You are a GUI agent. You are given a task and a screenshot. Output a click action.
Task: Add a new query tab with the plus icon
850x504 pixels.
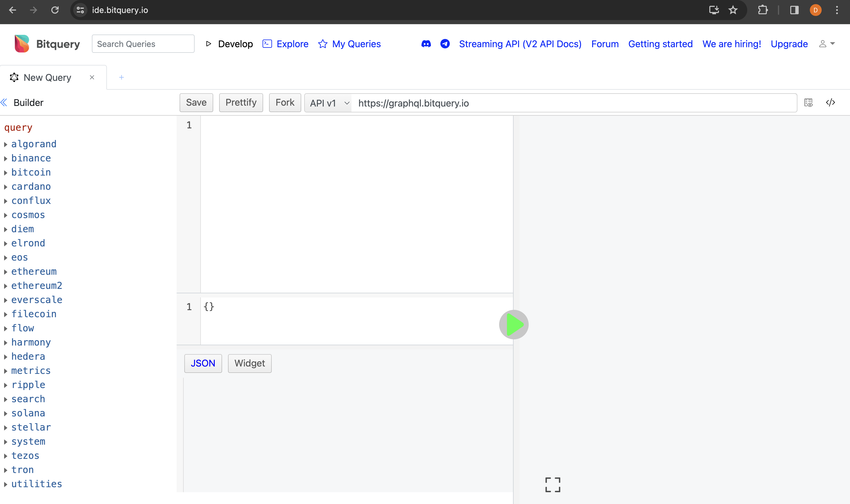pyautogui.click(x=121, y=77)
